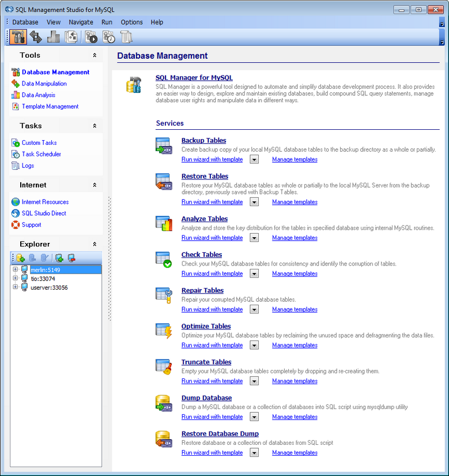Click Data Analysis toolbar chart icon

coord(54,37)
